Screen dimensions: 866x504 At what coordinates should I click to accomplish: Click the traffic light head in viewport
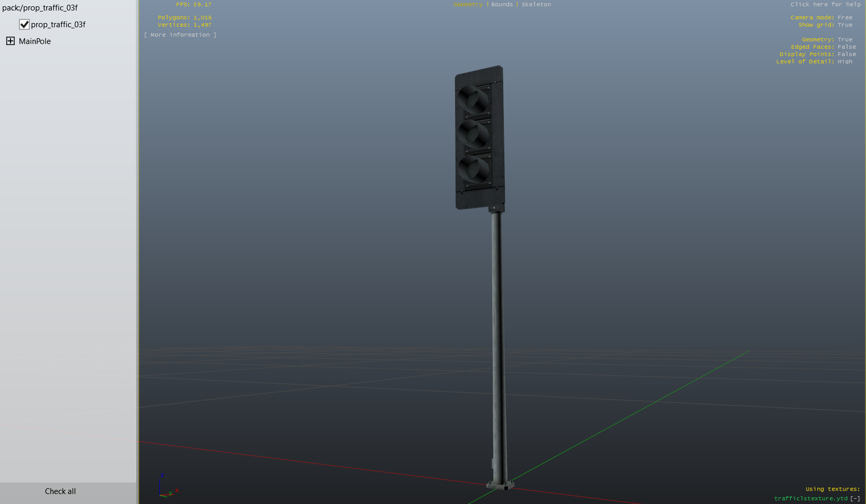(x=479, y=137)
